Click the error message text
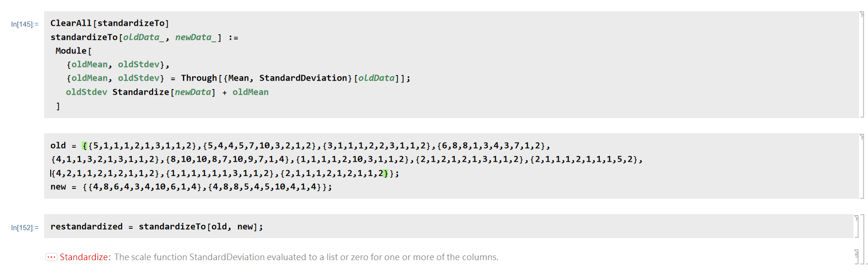Image resolution: width=868 pixels, height=277 pixels. 306,257
